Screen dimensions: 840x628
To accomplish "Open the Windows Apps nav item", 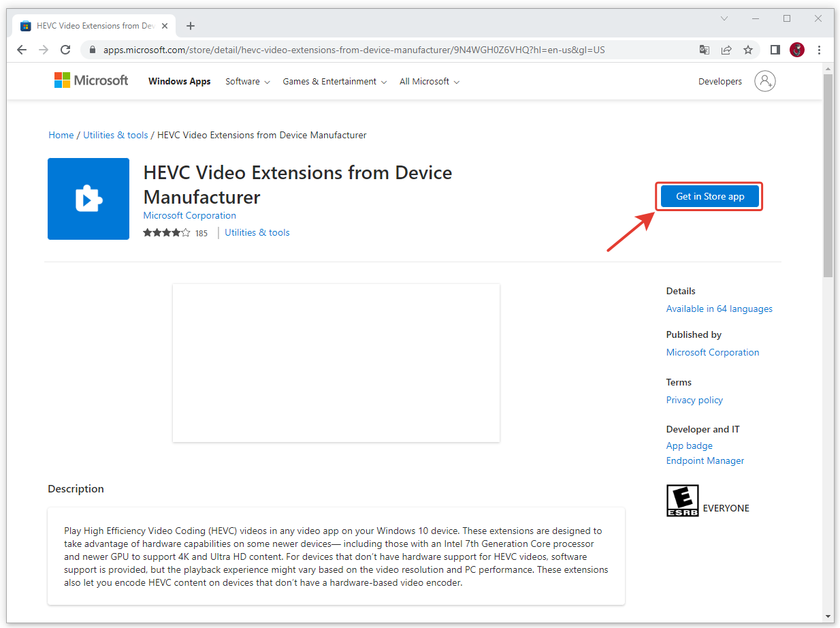I will coord(180,82).
